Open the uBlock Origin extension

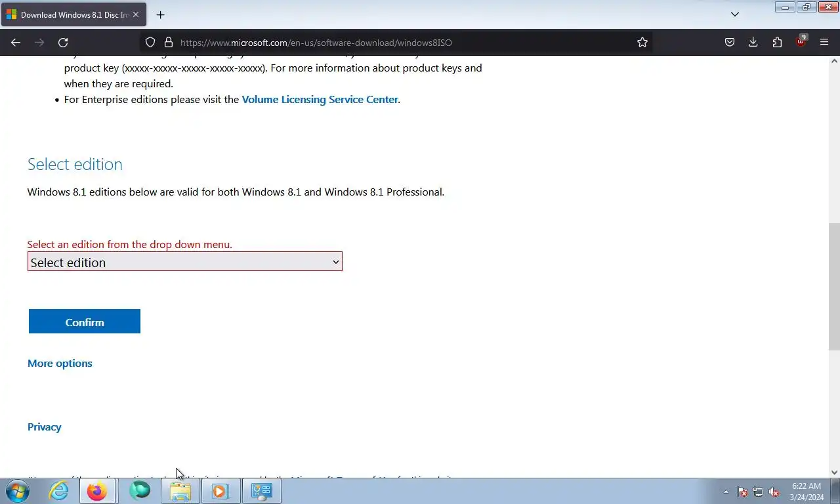point(801,41)
